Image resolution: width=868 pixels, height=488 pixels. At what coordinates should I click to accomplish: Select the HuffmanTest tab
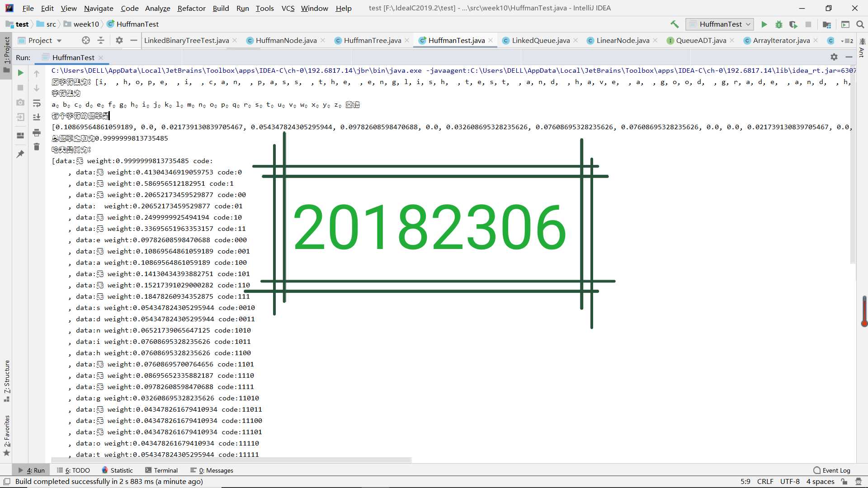pos(454,40)
